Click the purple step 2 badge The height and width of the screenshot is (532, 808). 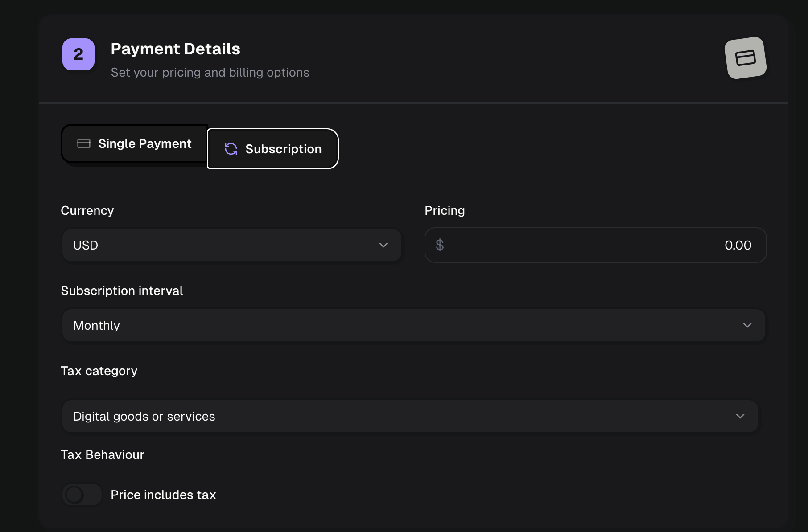coord(78,54)
